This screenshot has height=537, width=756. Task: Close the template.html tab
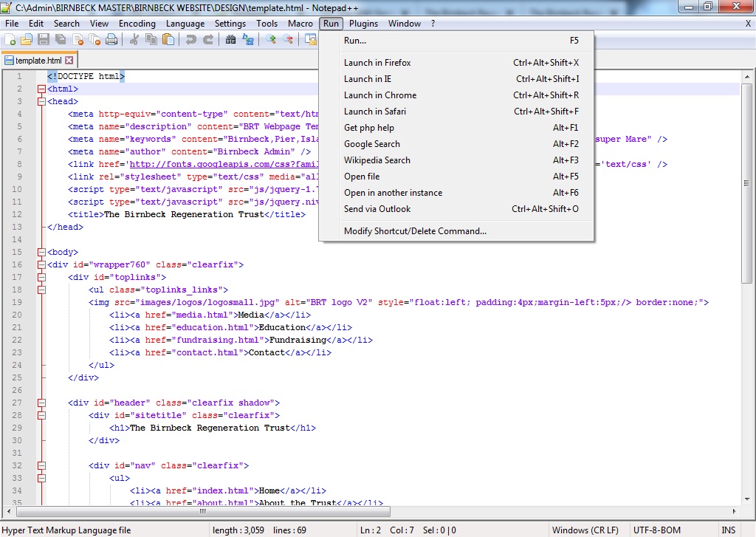coord(69,61)
